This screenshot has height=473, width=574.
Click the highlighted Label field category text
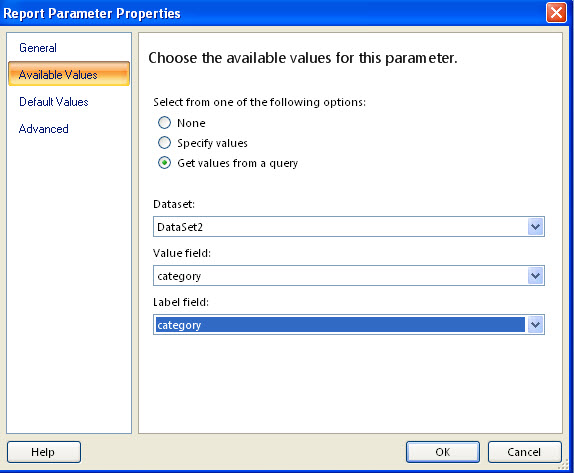pyautogui.click(x=179, y=325)
